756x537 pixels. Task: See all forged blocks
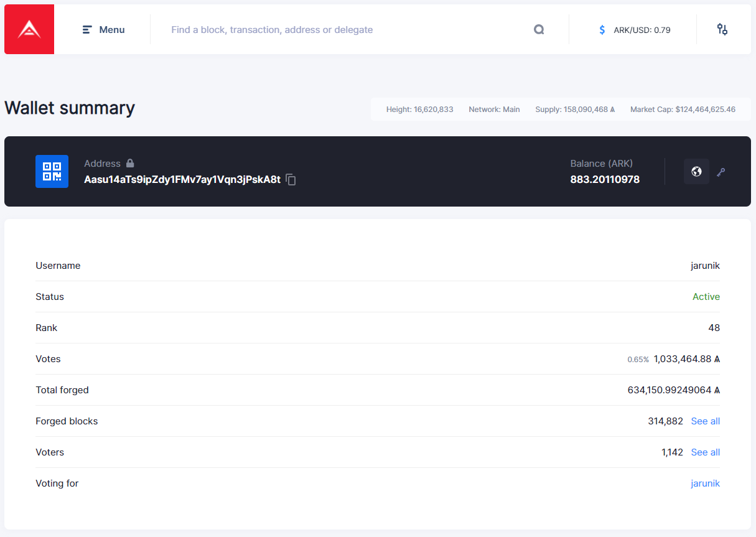(x=705, y=421)
